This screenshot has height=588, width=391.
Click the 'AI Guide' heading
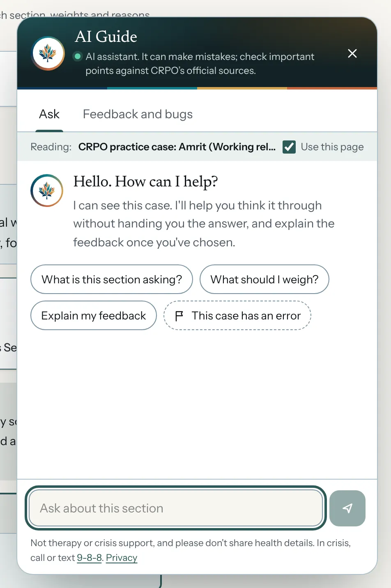tap(106, 37)
